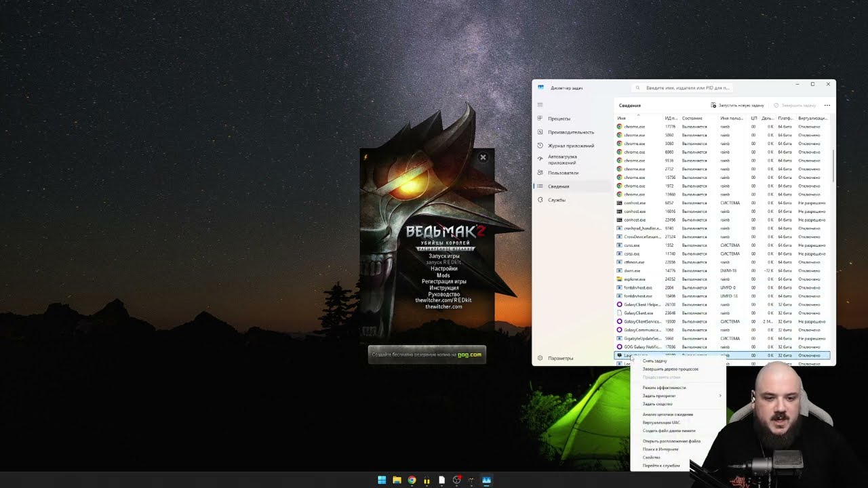Select the GigabyteUpdateService process row
868x488 pixels.
(x=722, y=338)
